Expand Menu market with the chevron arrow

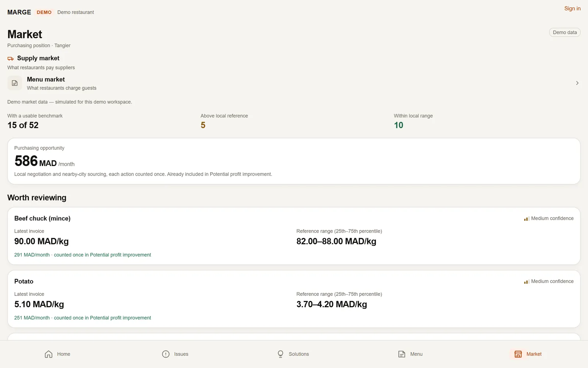pos(577,83)
